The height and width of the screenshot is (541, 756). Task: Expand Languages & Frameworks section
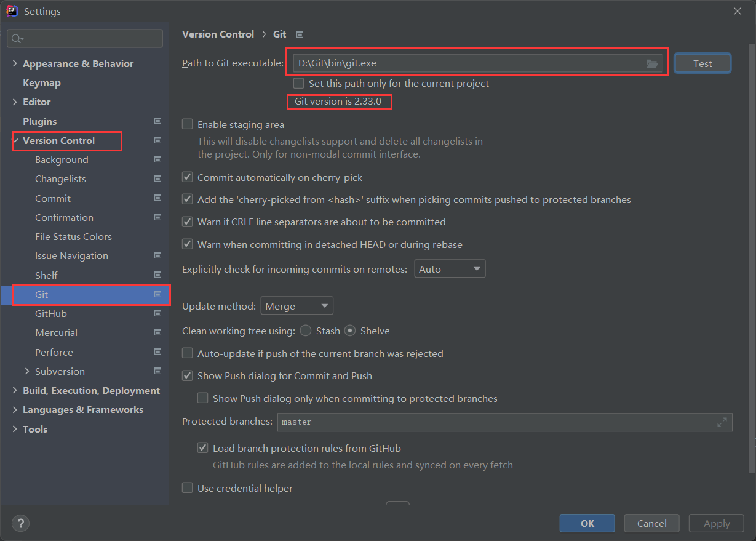pos(15,409)
